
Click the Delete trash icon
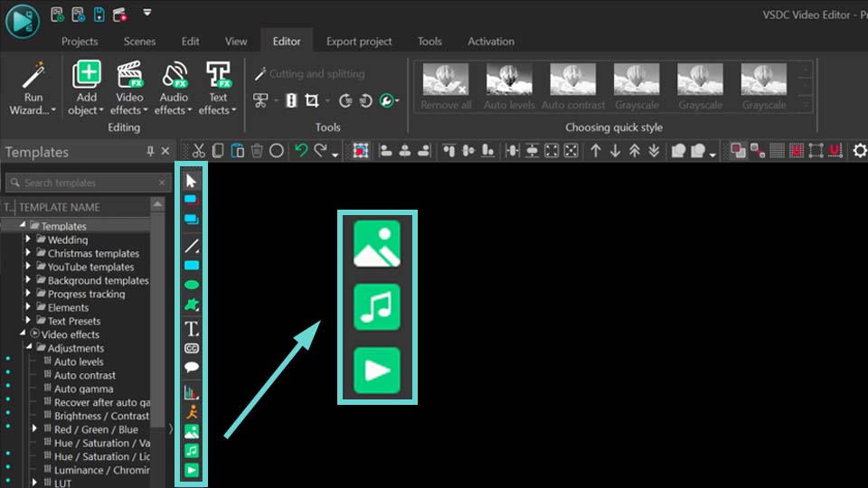[x=257, y=151]
